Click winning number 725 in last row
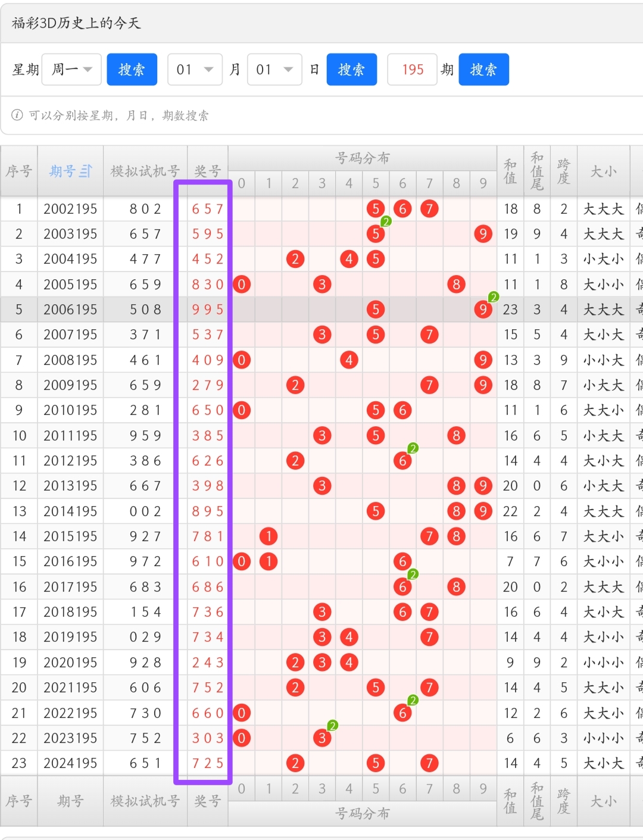 [207, 763]
